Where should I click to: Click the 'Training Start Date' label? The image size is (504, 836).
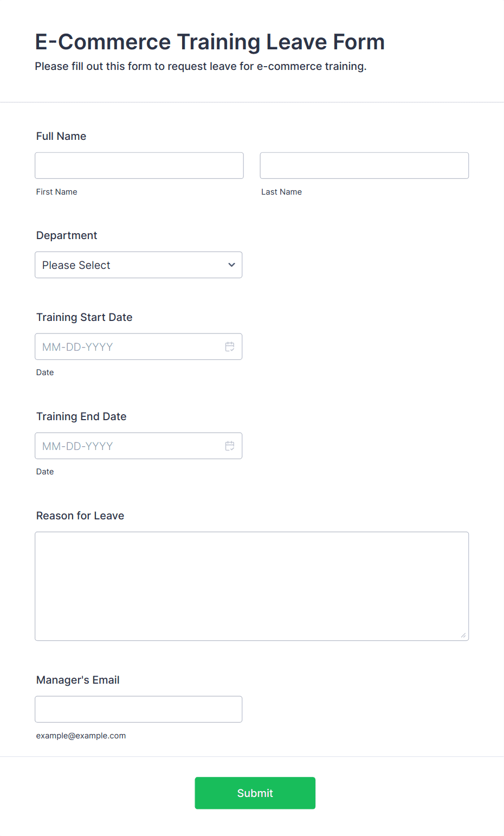click(85, 318)
